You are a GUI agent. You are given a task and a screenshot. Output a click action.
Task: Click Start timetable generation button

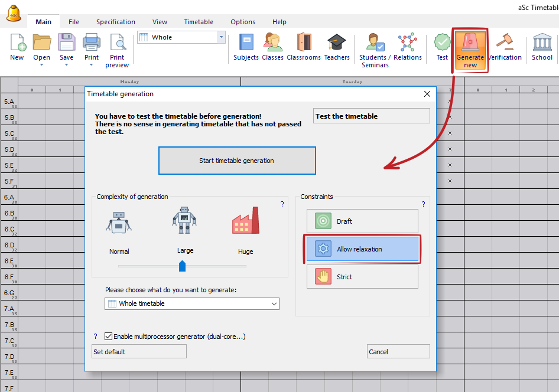(x=237, y=161)
